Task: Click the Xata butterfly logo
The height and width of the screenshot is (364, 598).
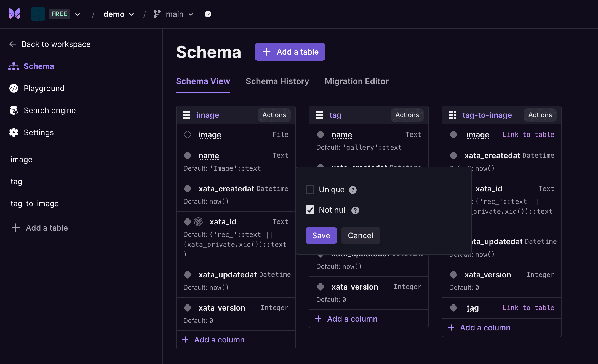Action: [14, 14]
